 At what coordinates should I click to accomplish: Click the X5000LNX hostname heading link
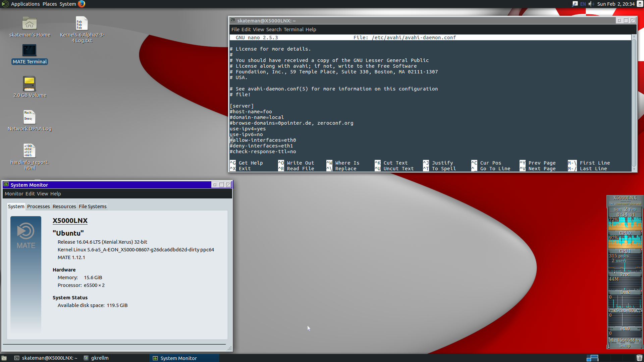(x=70, y=221)
